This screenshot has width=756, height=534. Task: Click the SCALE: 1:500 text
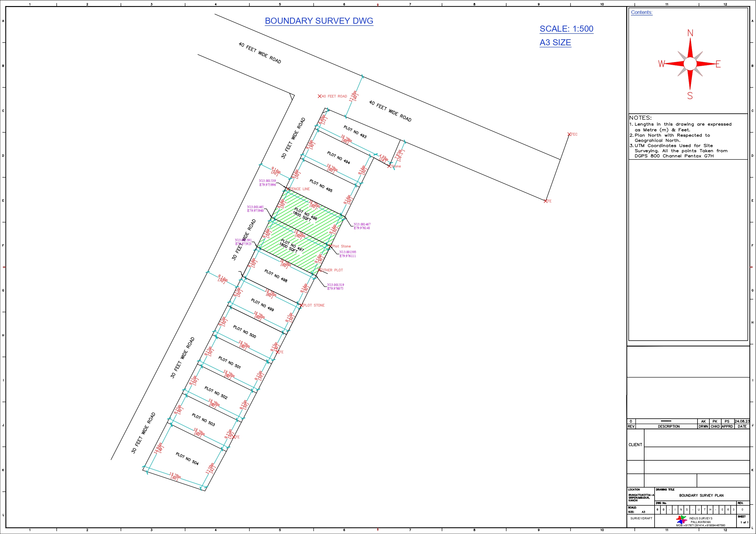[x=566, y=29]
